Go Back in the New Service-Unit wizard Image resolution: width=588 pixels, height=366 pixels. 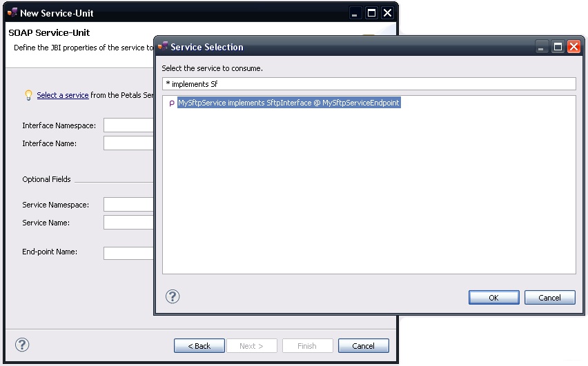[199, 345]
